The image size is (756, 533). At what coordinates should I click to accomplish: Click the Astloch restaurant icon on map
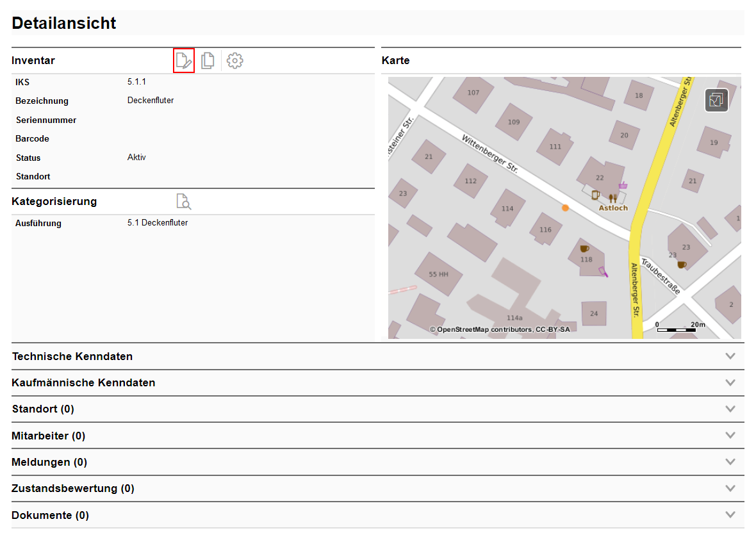[612, 198]
